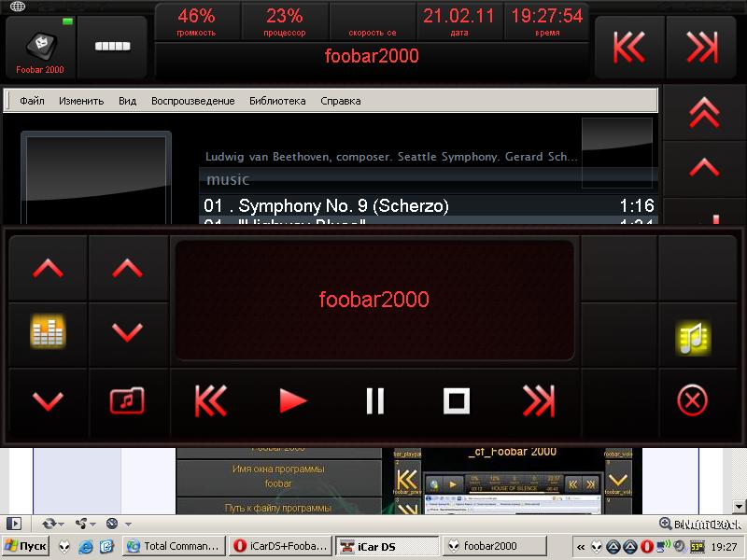
Task: Pause playback with the pause icon
Action: coord(374,401)
